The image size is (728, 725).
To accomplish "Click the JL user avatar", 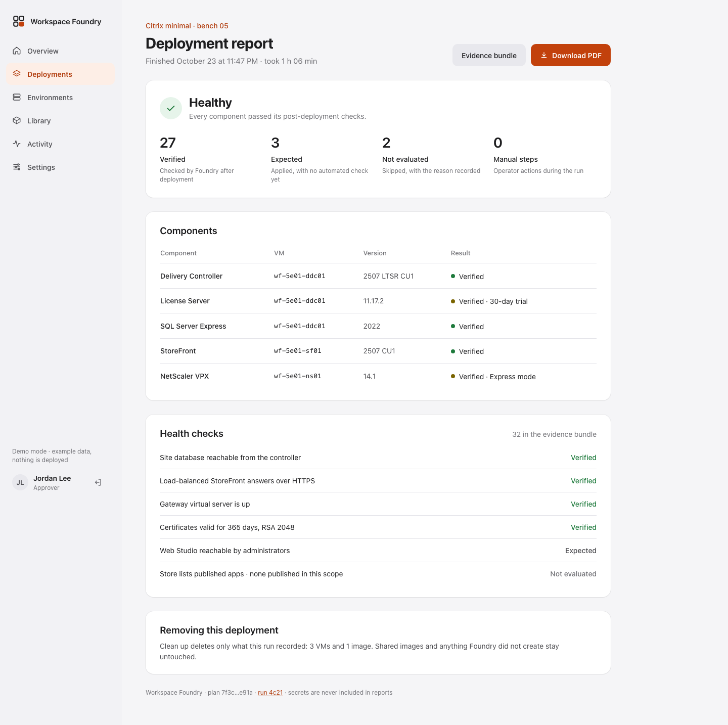I will click(x=20, y=482).
